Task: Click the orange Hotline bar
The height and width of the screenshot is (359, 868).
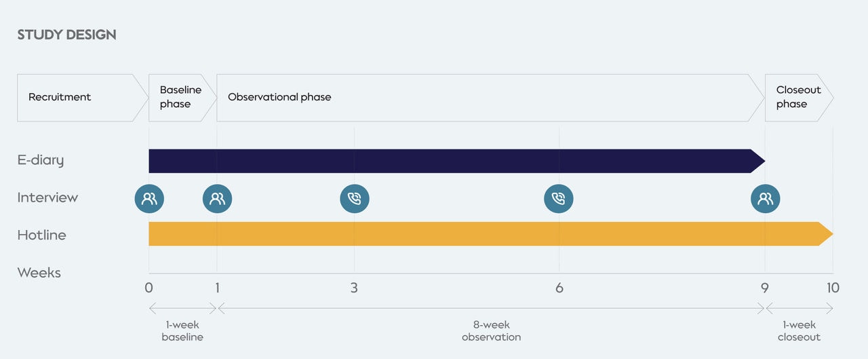Action: (x=491, y=233)
